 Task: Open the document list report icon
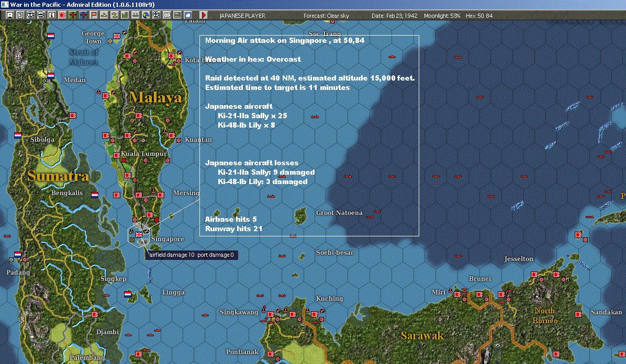pyautogui.click(x=20, y=15)
